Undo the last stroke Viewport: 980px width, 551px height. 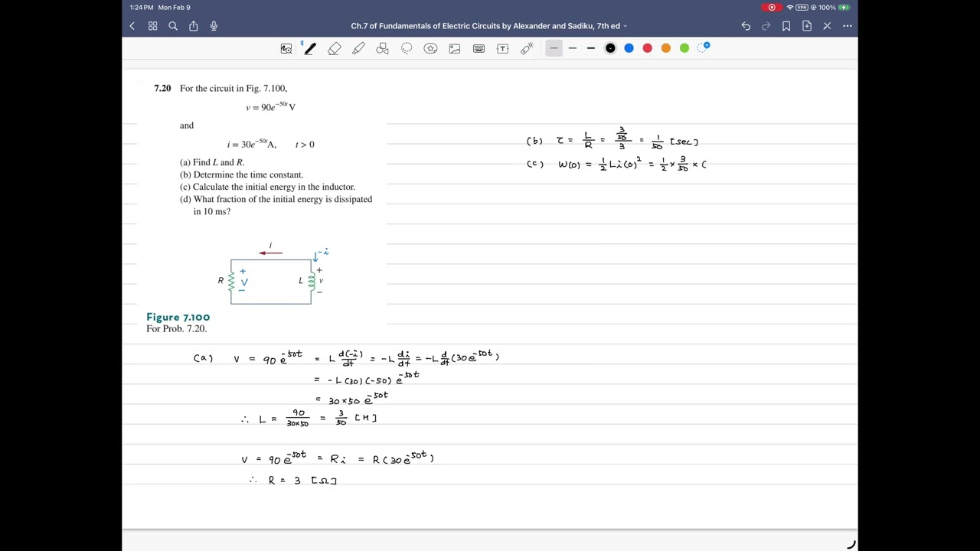pyautogui.click(x=746, y=26)
